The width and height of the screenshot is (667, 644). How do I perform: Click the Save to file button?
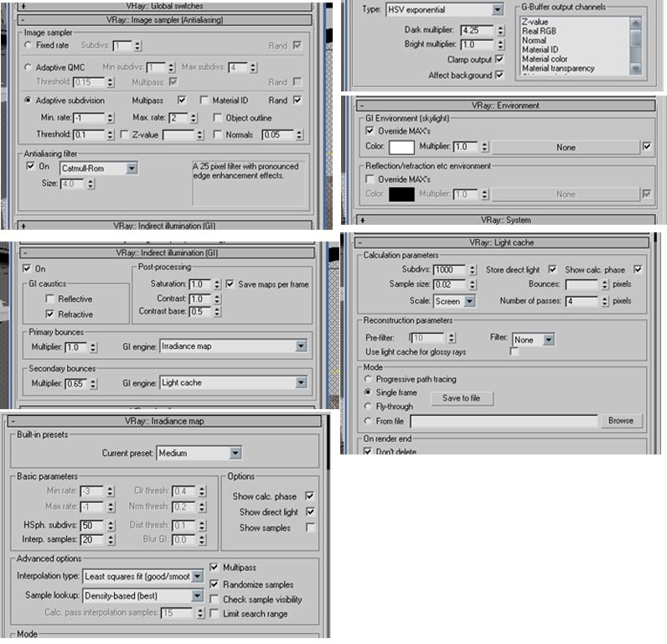[462, 398]
